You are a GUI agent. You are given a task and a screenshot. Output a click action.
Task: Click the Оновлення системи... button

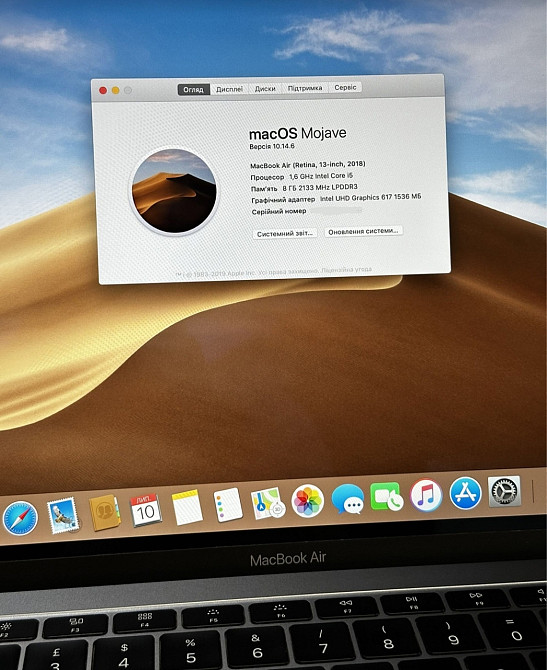(363, 231)
